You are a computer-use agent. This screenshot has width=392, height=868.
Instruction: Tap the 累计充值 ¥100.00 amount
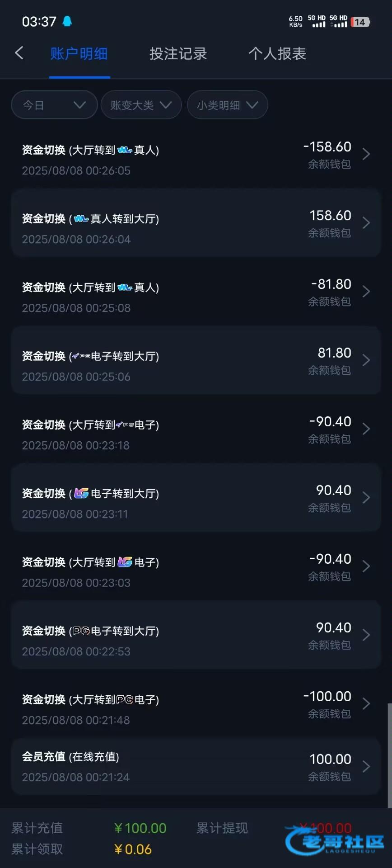tap(140, 828)
